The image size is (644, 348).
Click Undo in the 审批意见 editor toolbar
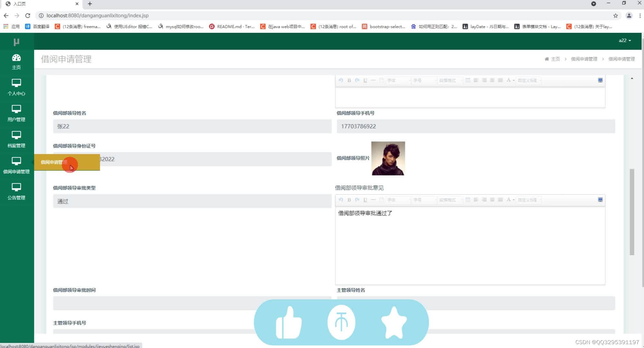coord(341,200)
